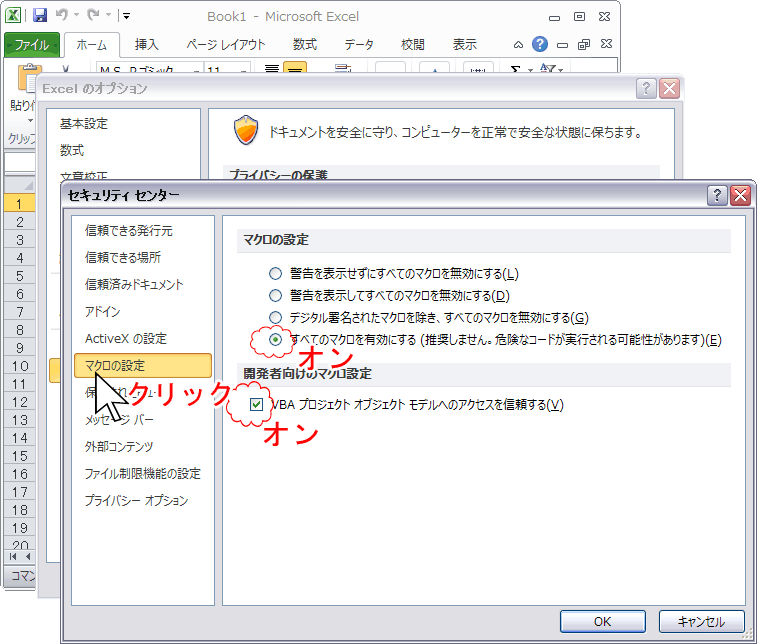757x644 pixels.
Task: Select 信頼できる場所 category
Action: 123,257
